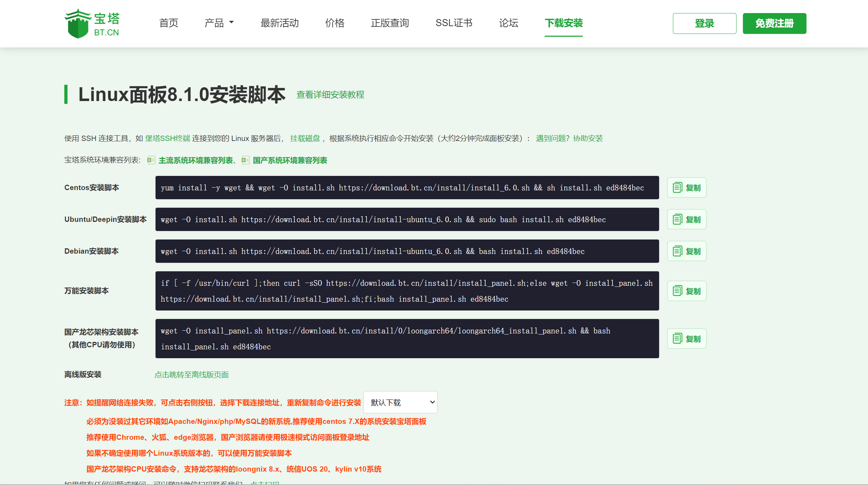Click the 宝塔 BT.CN logo
The width and height of the screenshot is (868, 485).
92,23
